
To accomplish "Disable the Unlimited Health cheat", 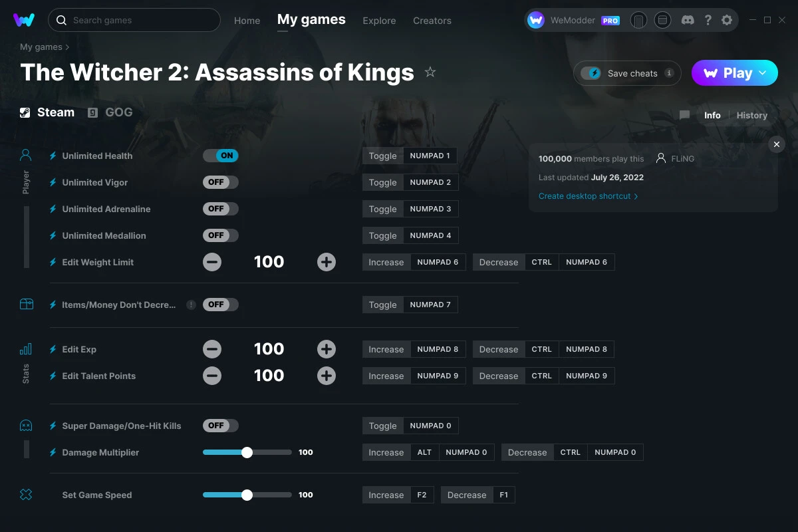I will [x=220, y=155].
